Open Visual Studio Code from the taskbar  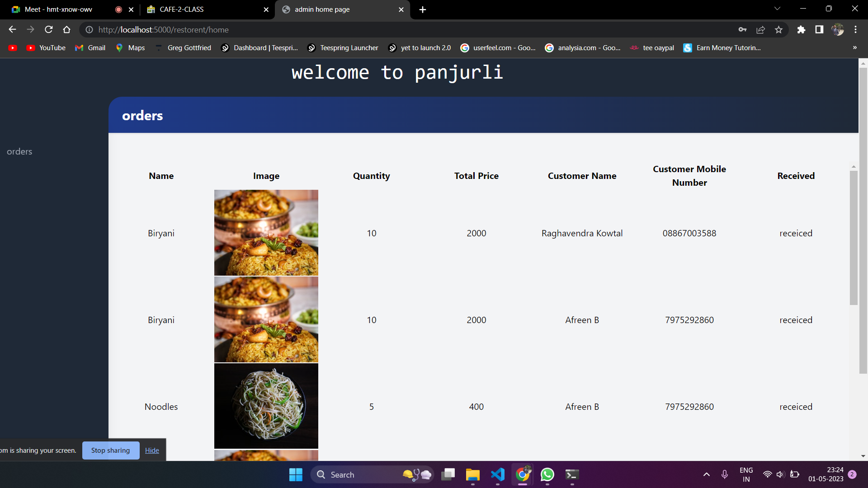coord(497,474)
